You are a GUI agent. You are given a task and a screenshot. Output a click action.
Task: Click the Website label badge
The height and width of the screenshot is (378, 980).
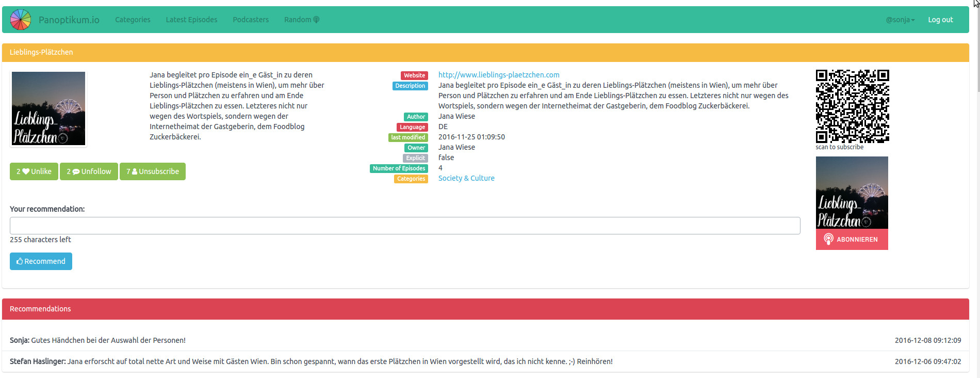414,75
